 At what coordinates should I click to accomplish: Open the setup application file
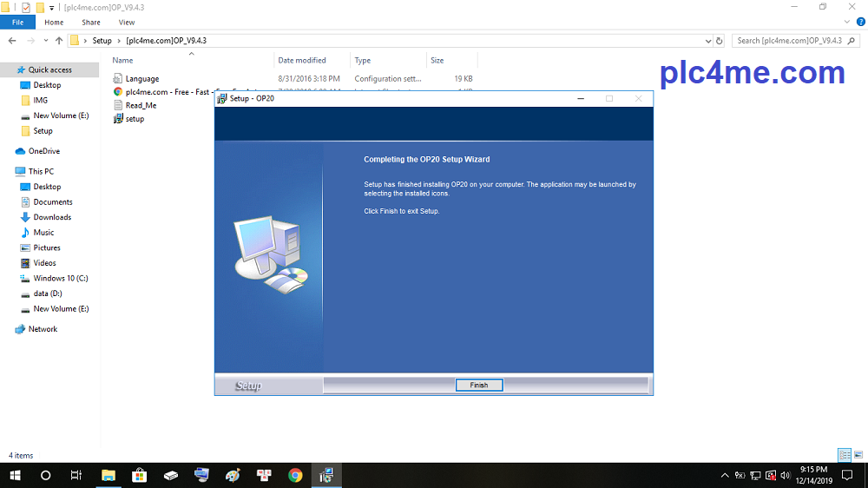[135, 119]
